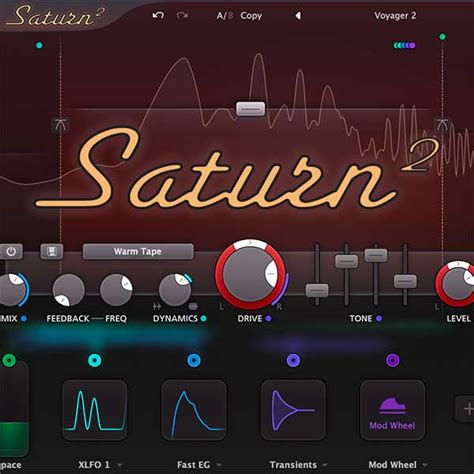Expand the Fast EG name dropdown
Screen dimensions: 474x474
(x=219, y=465)
